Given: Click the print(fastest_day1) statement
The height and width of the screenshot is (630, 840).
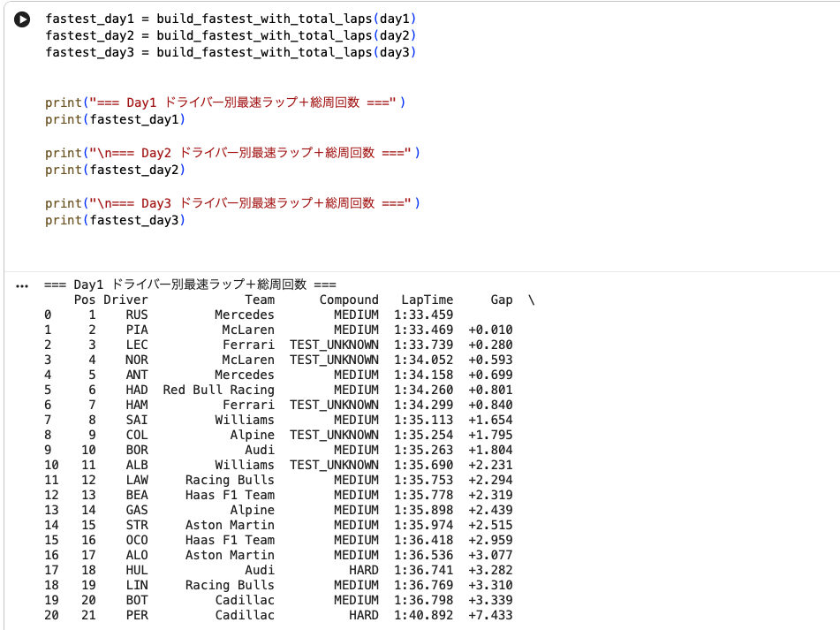Looking at the screenshot, I should pyautogui.click(x=115, y=119).
